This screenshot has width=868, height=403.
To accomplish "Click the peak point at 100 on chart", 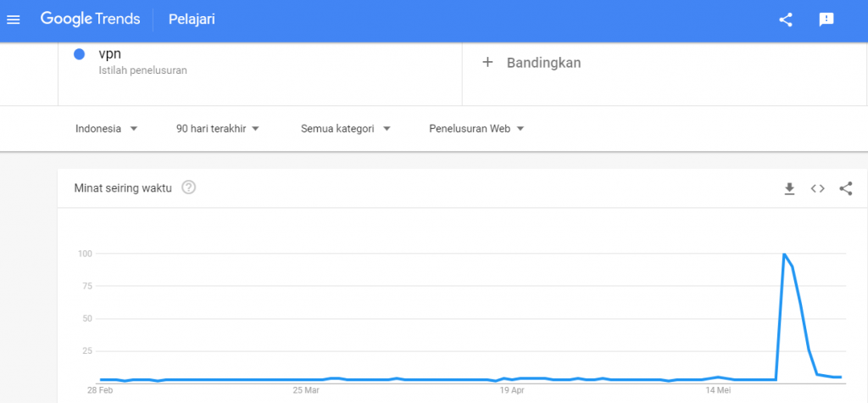I will (x=784, y=254).
